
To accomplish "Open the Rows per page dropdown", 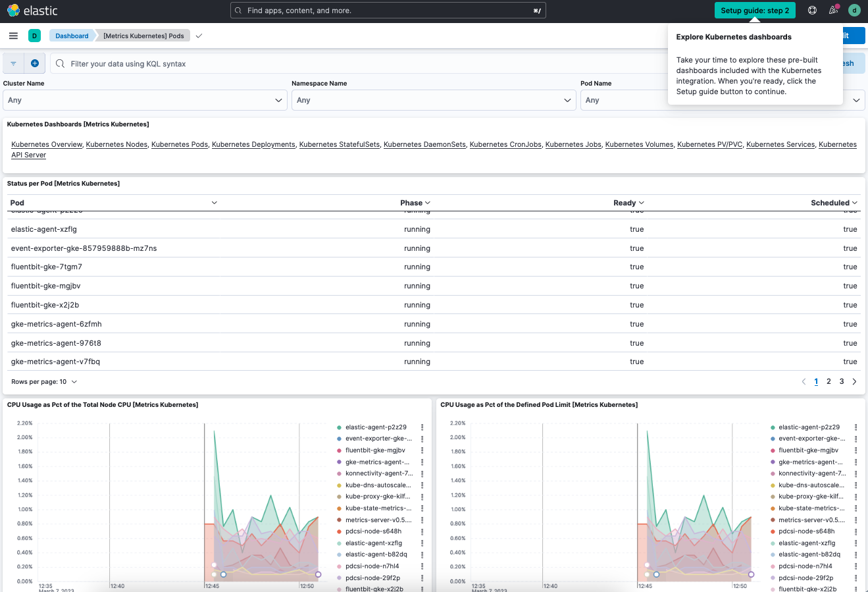I will [x=44, y=381].
